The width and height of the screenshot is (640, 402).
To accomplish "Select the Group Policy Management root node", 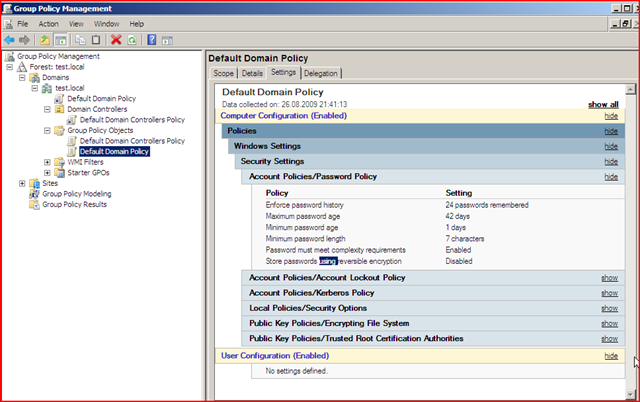I will pos(58,56).
